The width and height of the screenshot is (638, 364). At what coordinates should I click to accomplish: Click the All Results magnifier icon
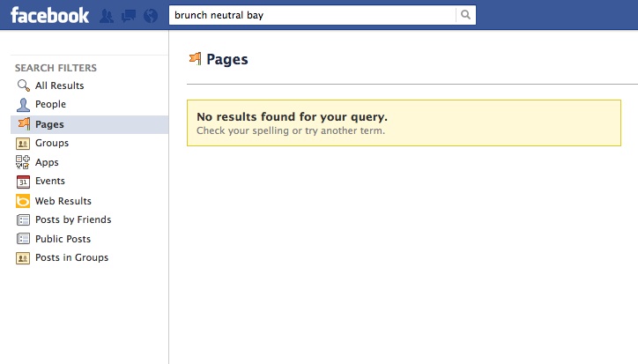[x=24, y=85]
